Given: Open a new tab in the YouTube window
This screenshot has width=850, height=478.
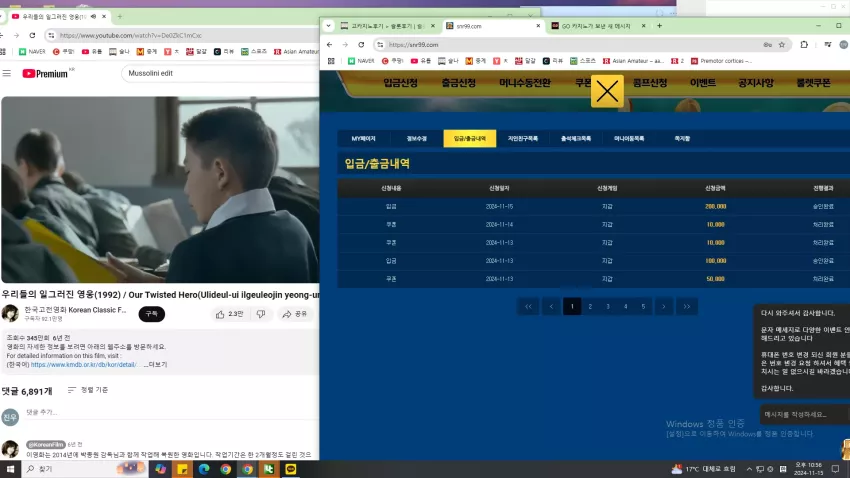Looking at the screenshot, I should 120,17.
